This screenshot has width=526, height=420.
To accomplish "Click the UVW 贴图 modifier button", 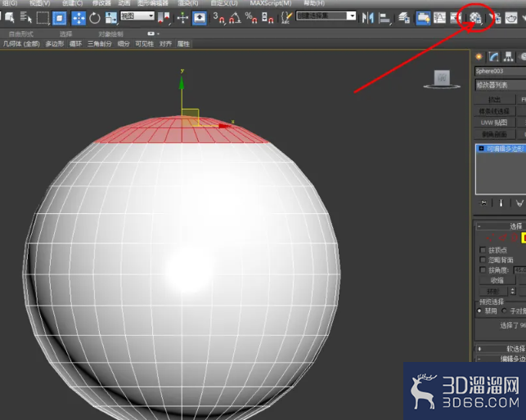I will tap(494, 123).
